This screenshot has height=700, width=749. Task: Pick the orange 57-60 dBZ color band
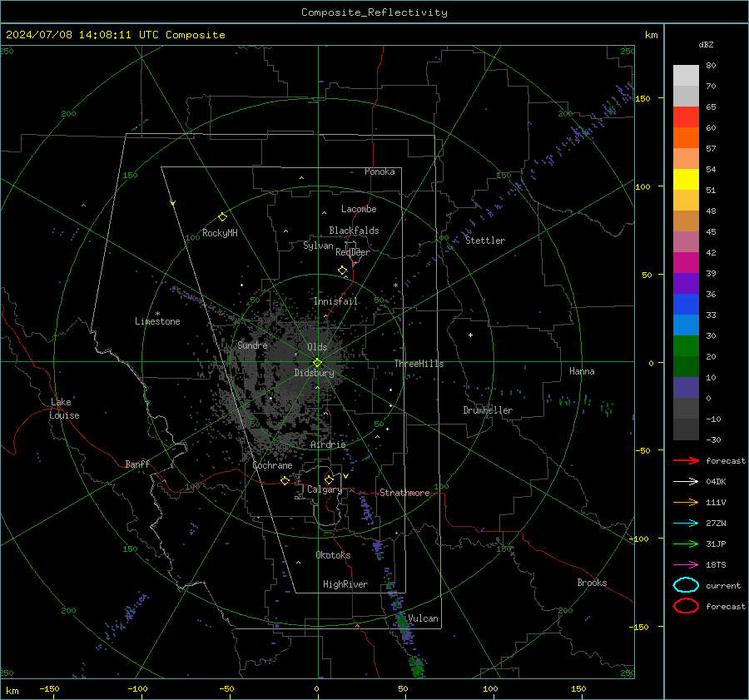(686, 138)
